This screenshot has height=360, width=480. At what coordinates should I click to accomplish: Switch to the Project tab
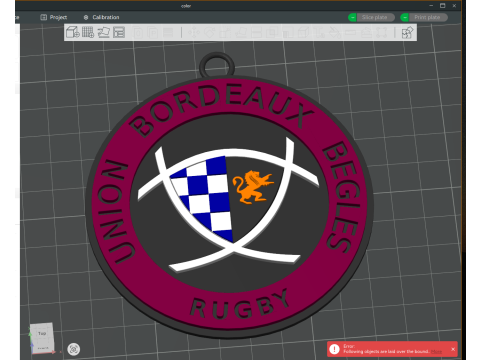pyautogui.click(x=54, y=17)
